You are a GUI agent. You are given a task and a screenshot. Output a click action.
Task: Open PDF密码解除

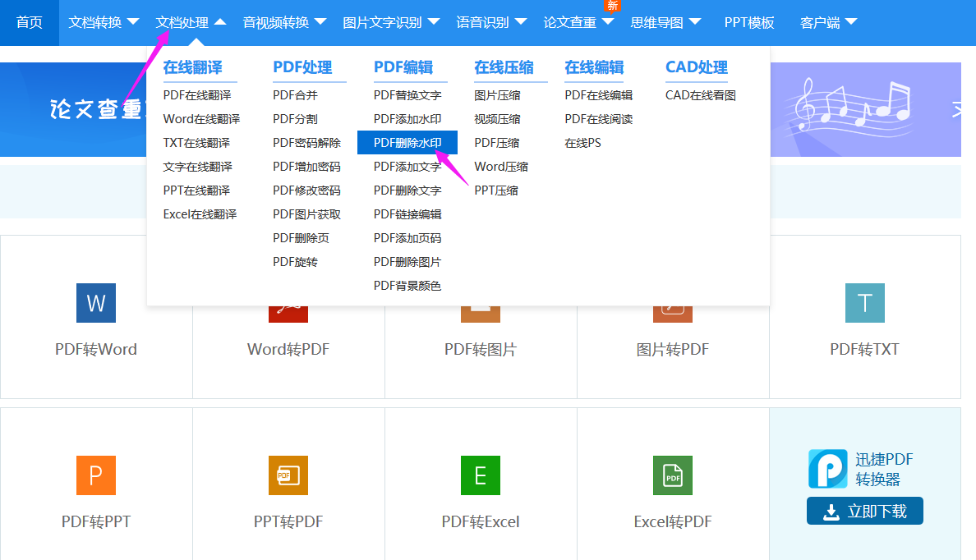307,143
